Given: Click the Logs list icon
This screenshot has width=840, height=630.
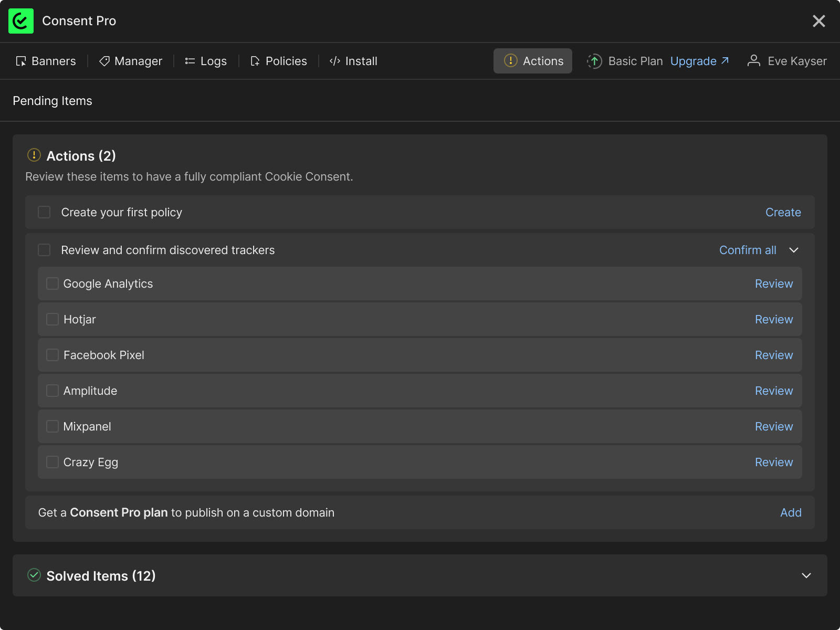Looking at the screenshot, I should tap(190, 61).
